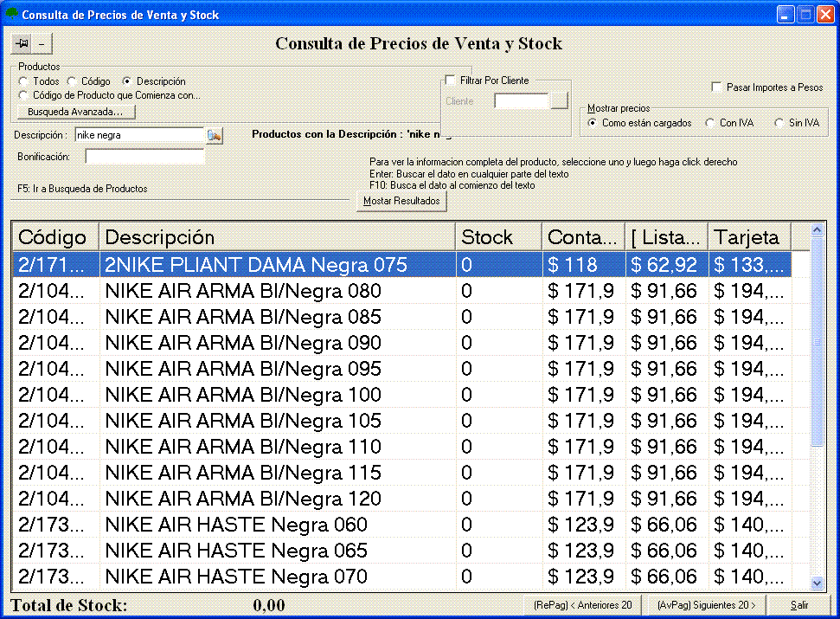This screenshot has width=840, height=619.
Task: Go to (RePag) Anteriores 20
Action: point(583,605)
